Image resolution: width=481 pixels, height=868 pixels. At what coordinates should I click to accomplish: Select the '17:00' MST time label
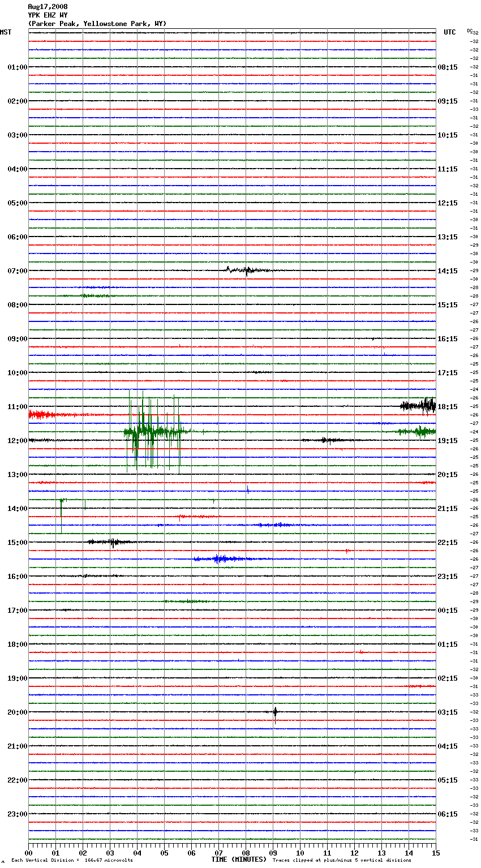click(x=18, y=611)
